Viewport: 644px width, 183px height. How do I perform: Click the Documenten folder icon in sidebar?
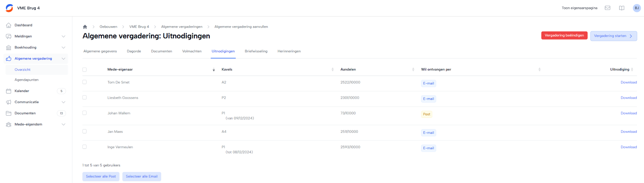point(8,113)
